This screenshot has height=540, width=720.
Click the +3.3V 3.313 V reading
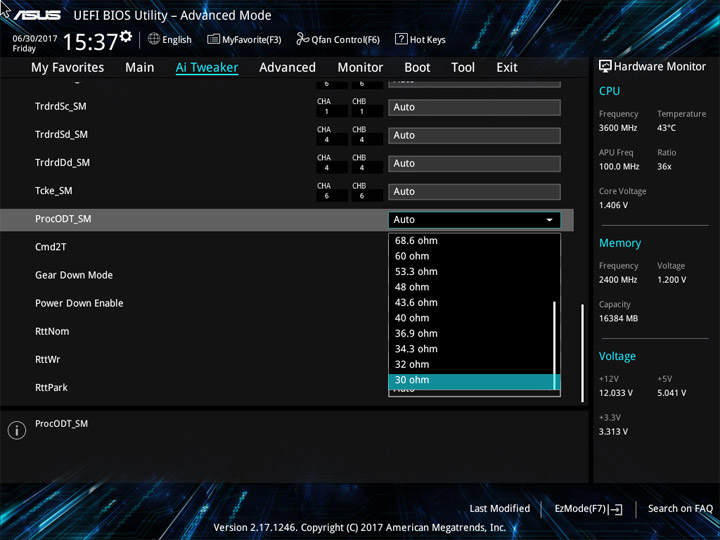coord(613,432)
